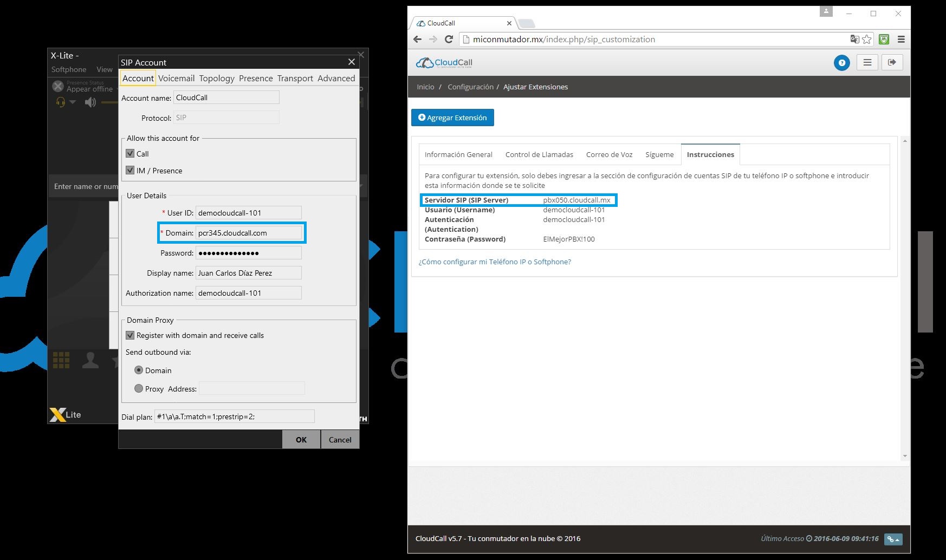Click the CloudCall logout icon
Viewport: 946px width, 560px height.
coord(892,62)
